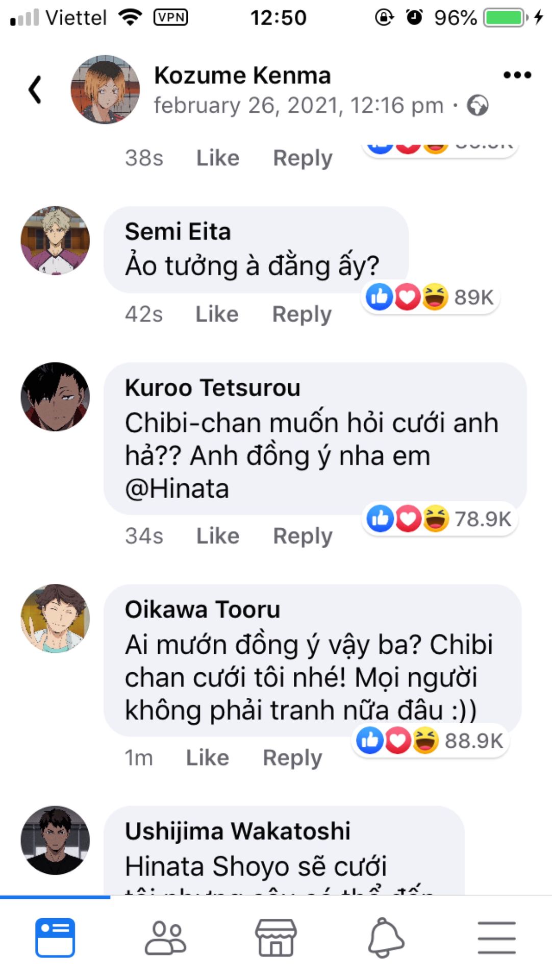Reply to Oikawa Tooru's comment
Viewport: 552px width, 980px height.
coord(292,757)
